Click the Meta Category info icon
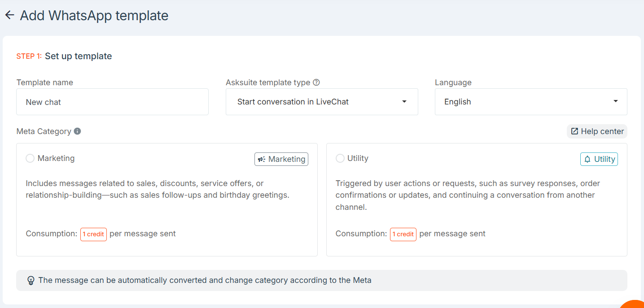This screenshot has height=308, width=644. 77,131
